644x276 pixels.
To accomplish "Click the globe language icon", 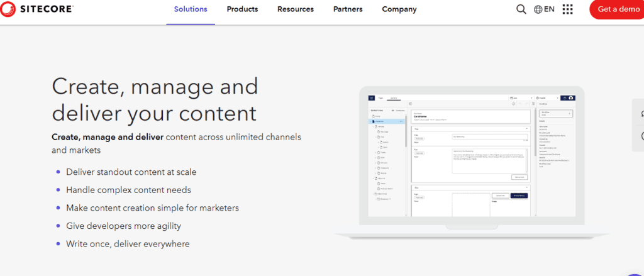I will pos(538,9).
